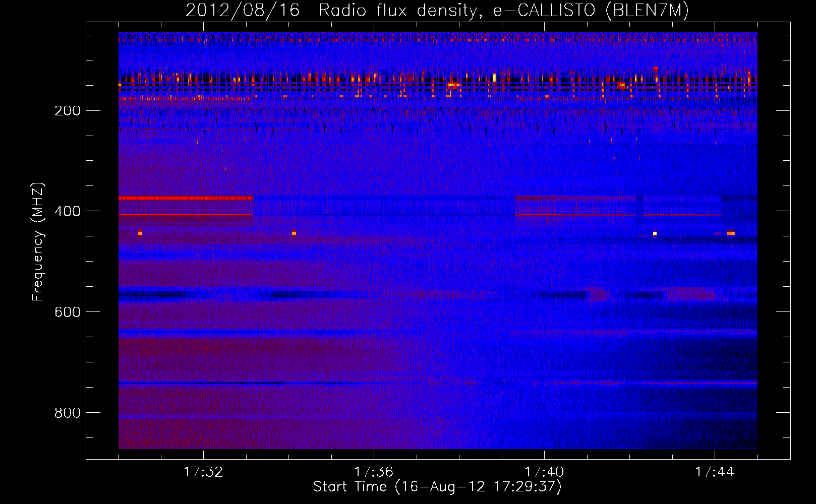Click the 'Start Time (16-Aug-12 17:29:37)' label
Viewport: 816px width, 504px height.
point(437,487)
